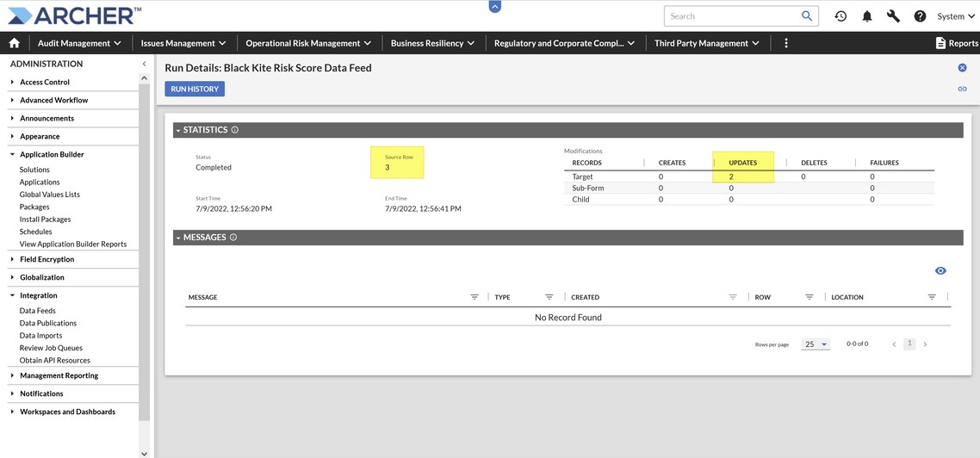980x458 pixels.
Task: Open Third Party Management menu
Action: tap(707, 43)
